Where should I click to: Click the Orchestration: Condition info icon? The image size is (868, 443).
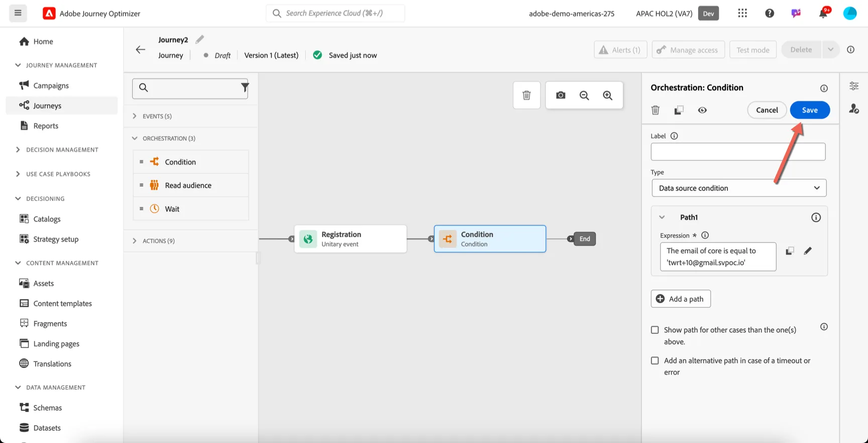(824, 88)
